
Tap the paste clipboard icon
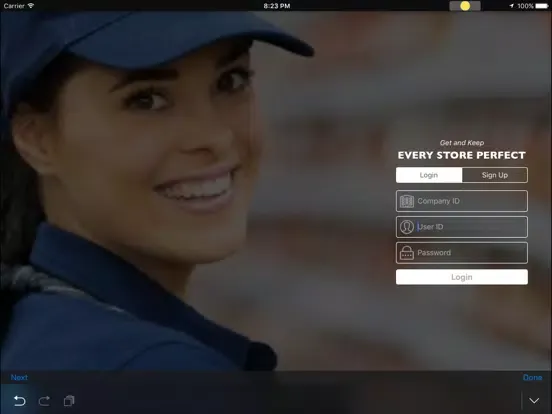pyautogui.click(x=69, y=401)
